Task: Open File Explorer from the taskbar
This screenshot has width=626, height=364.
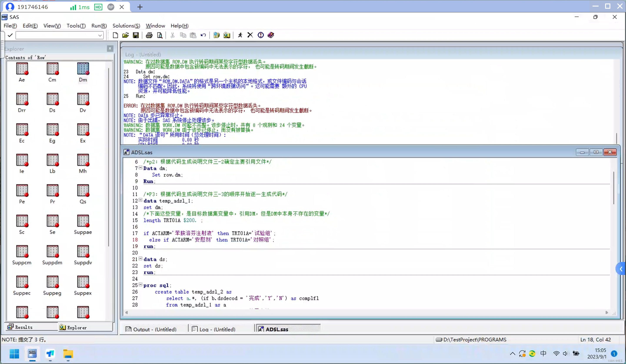Action: 68,354
